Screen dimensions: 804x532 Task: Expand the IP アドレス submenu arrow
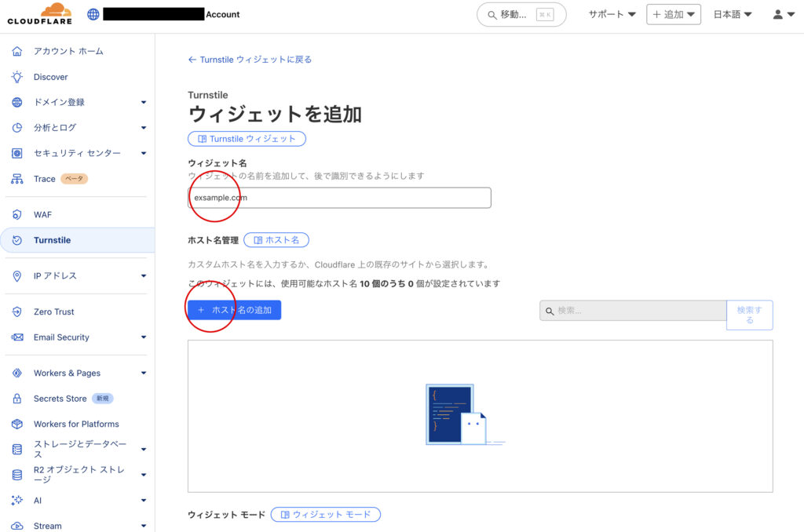(144, 275)
